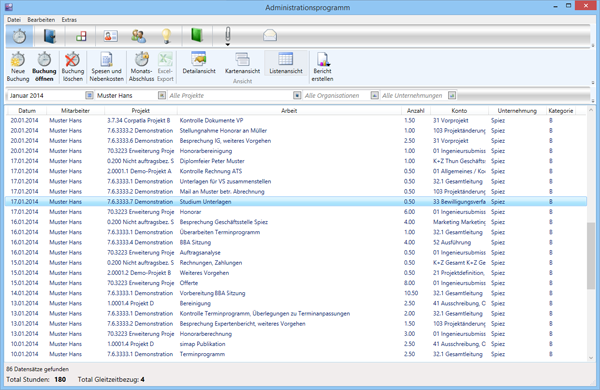This screenshot has height=390, width=600.
Task: Create report with Bericht erstellen
Action: 322,67
